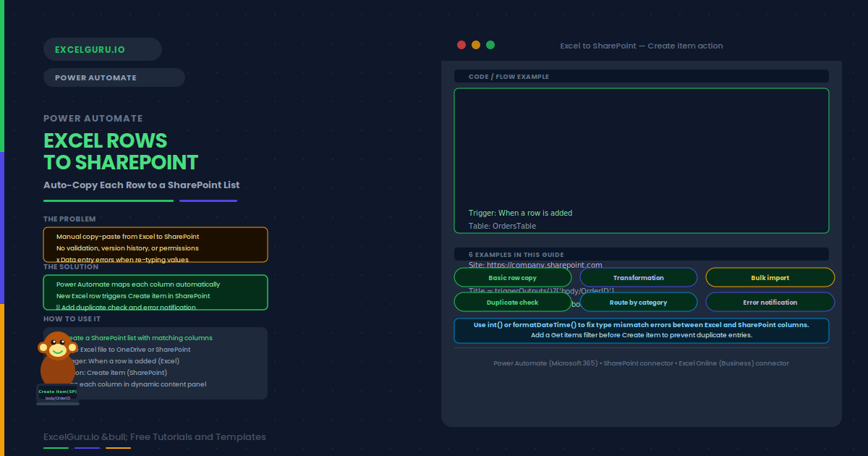Select the Power Automate tag pill
The width and height of the screenshot is (868, 456).
click(114, 77)
